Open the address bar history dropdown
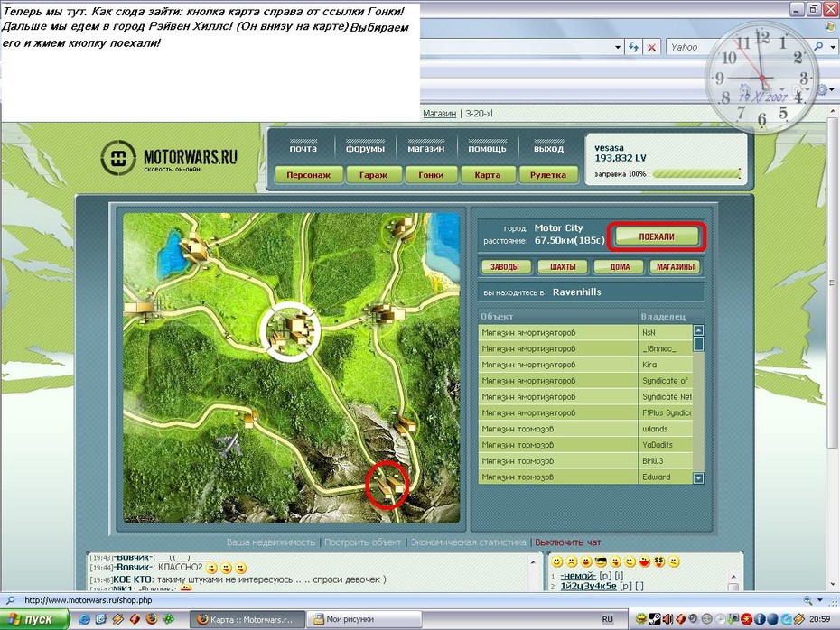Image resolution: width=840 pixels, height=630 pixels. pos(618,47)
